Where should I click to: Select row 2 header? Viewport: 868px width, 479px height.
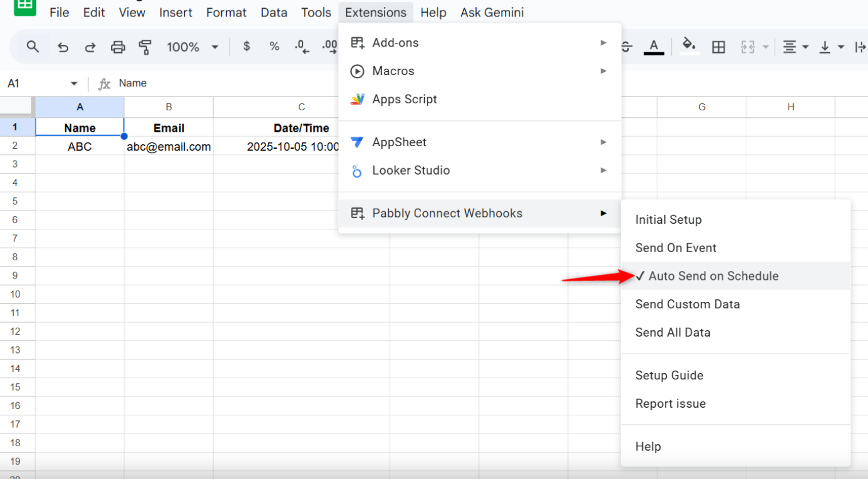point(17,146)
